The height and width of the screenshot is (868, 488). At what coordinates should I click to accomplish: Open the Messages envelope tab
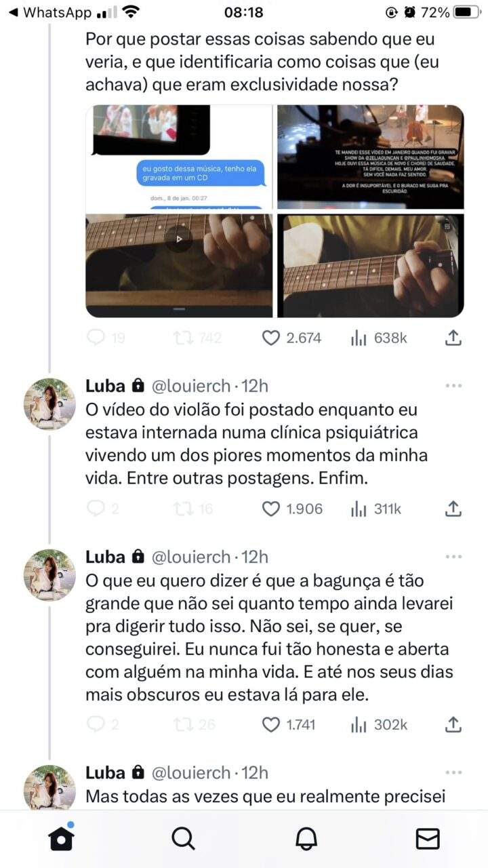[428, 839]
